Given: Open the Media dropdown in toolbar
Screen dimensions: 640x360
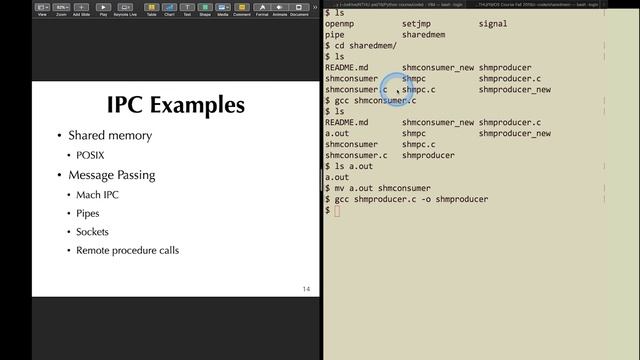Looking at the screenshot, I should click(x=222, y=7).
